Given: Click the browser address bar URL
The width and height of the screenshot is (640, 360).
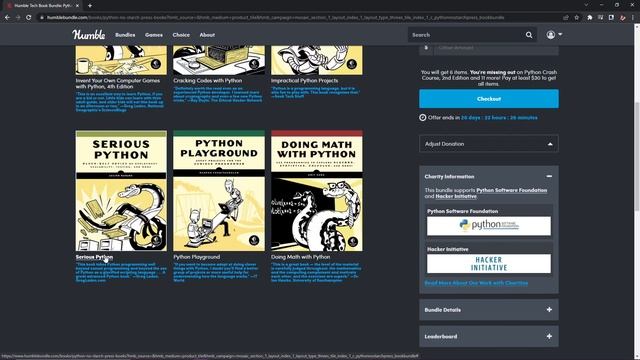Looking at the screenshot, I should tap(276, 18).
